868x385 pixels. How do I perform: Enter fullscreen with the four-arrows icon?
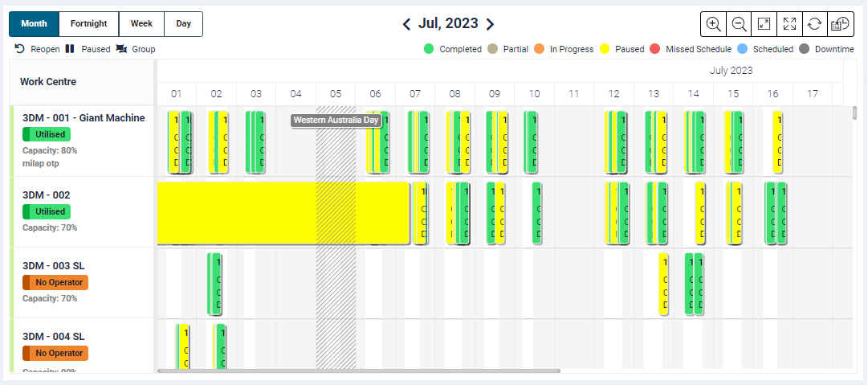[x=790, y=24]
